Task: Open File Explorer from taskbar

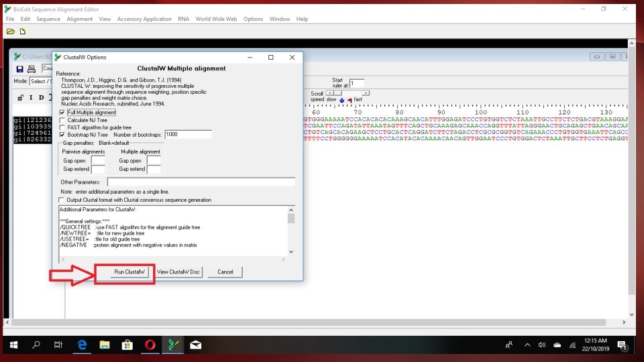Action: (x=105, y=345)
